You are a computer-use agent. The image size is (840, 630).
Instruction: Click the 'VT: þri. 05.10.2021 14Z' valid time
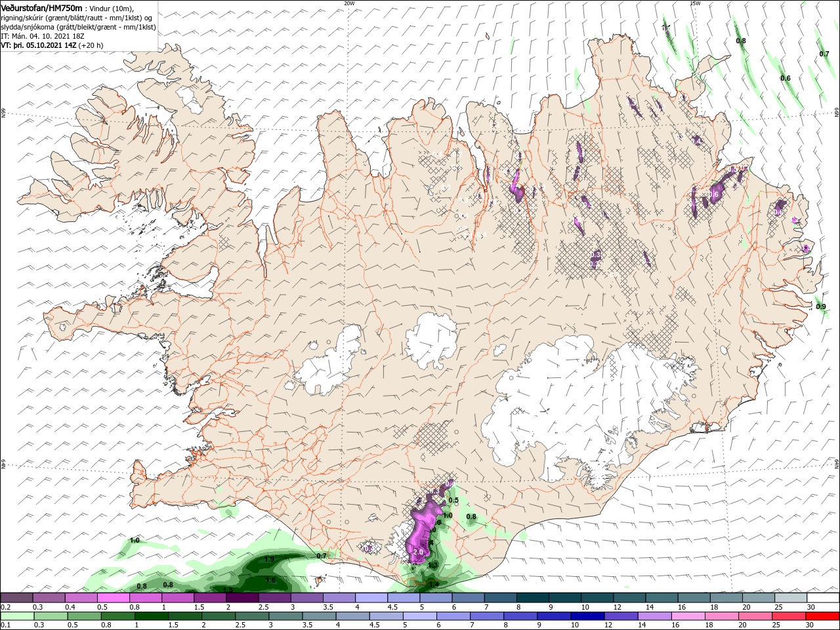pos(39,45)
